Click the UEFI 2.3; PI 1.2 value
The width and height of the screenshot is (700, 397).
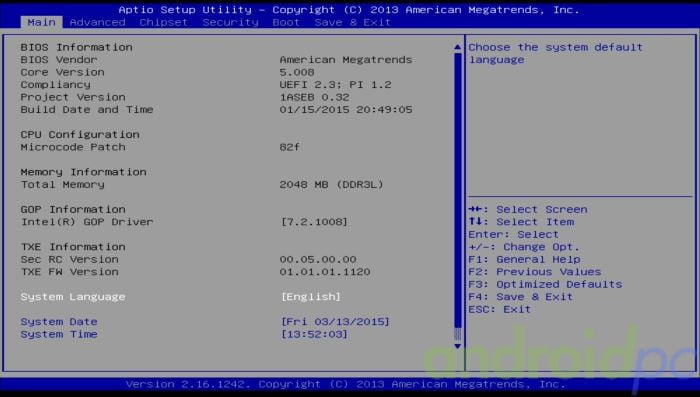335,85
